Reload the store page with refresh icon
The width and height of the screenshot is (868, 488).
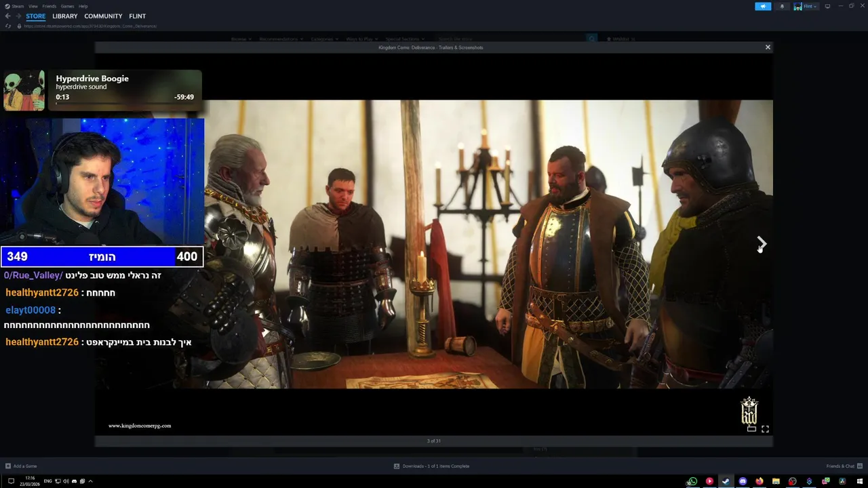pyautogui.click(x=7, y=26)
